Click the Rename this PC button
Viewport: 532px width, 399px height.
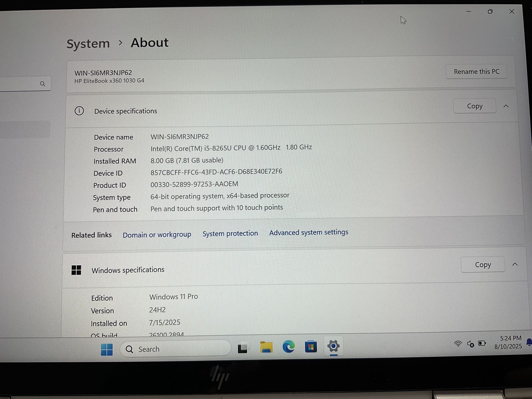point(476,72)
